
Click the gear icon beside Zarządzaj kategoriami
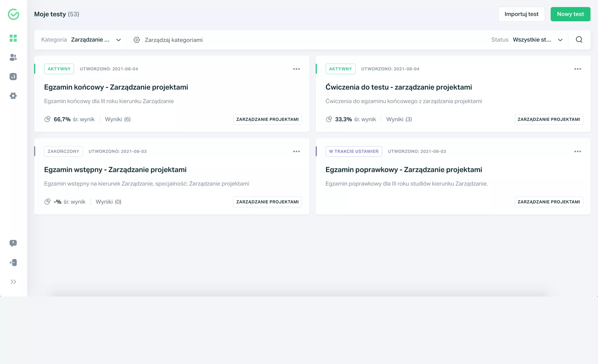click(x=137, y=40)
